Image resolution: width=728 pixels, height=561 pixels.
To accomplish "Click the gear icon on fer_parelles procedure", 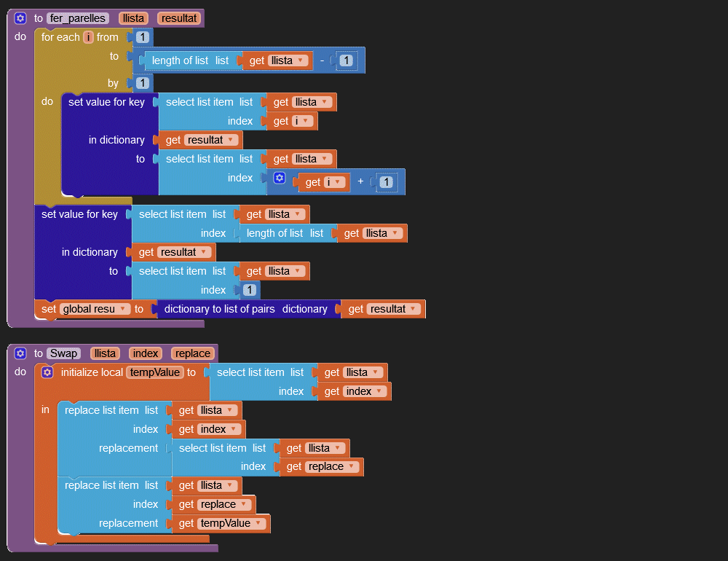I will (x=20, y=18).
